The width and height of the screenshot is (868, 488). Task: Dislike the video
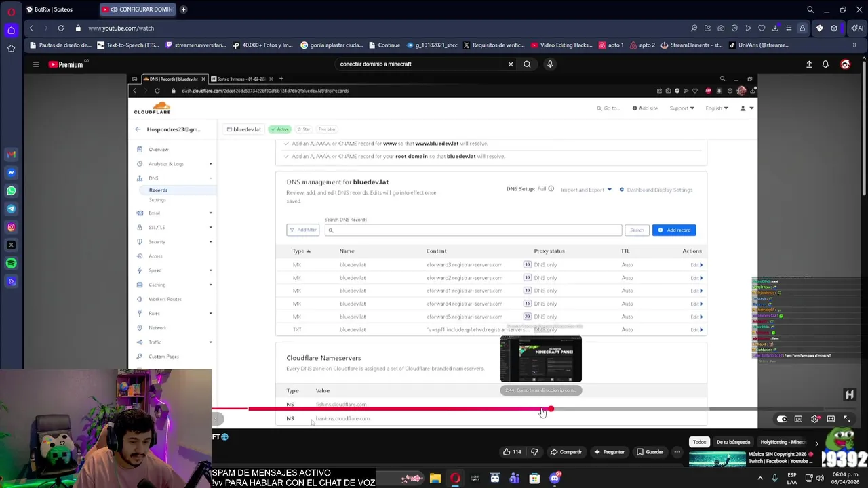(x=534, y=452)
